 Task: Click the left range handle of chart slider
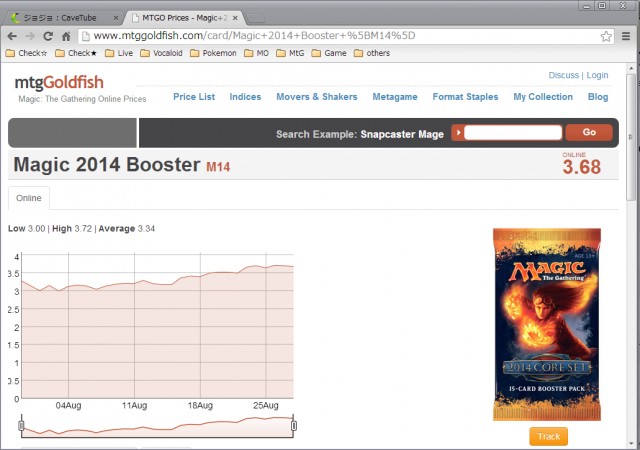21,426
